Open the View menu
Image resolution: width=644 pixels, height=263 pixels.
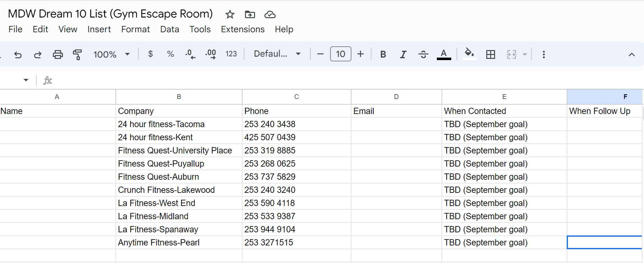click(x=68, y=29)
